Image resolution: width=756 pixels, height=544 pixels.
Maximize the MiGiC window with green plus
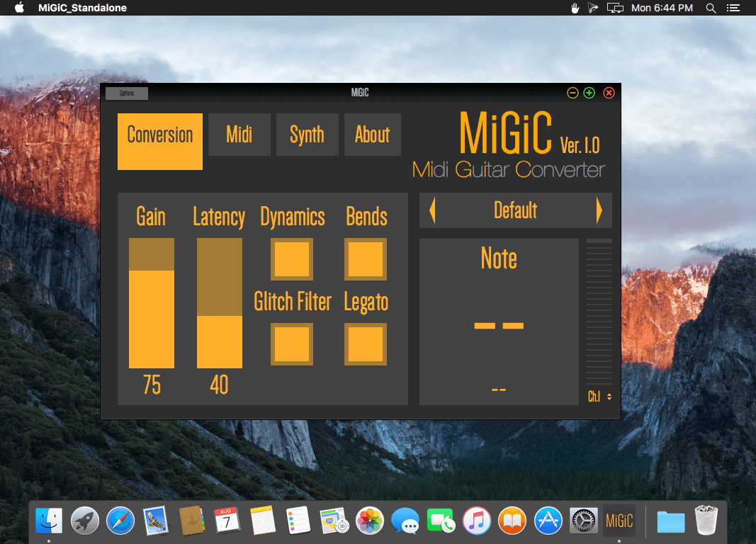point(589,93)
